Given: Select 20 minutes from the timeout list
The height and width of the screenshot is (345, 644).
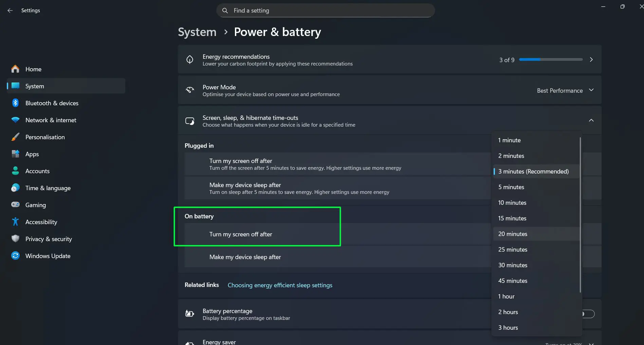Looking at the screenshot, I should (x=513, y=234).
